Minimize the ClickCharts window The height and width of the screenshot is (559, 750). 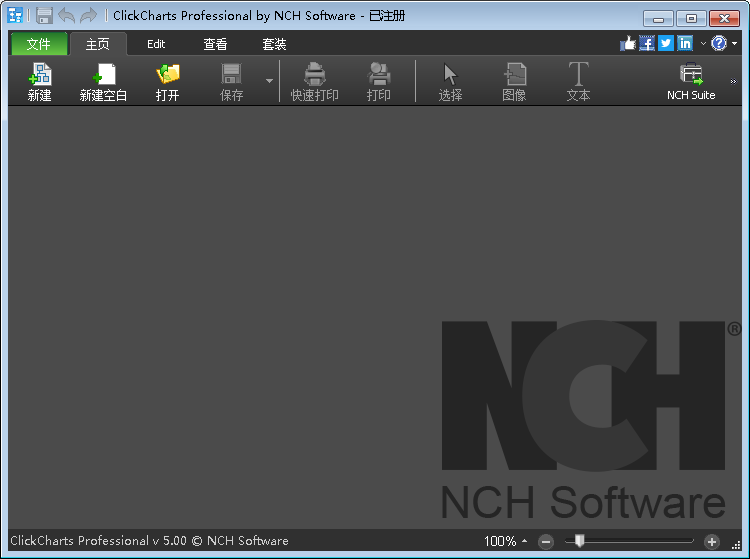pos(658,19)
